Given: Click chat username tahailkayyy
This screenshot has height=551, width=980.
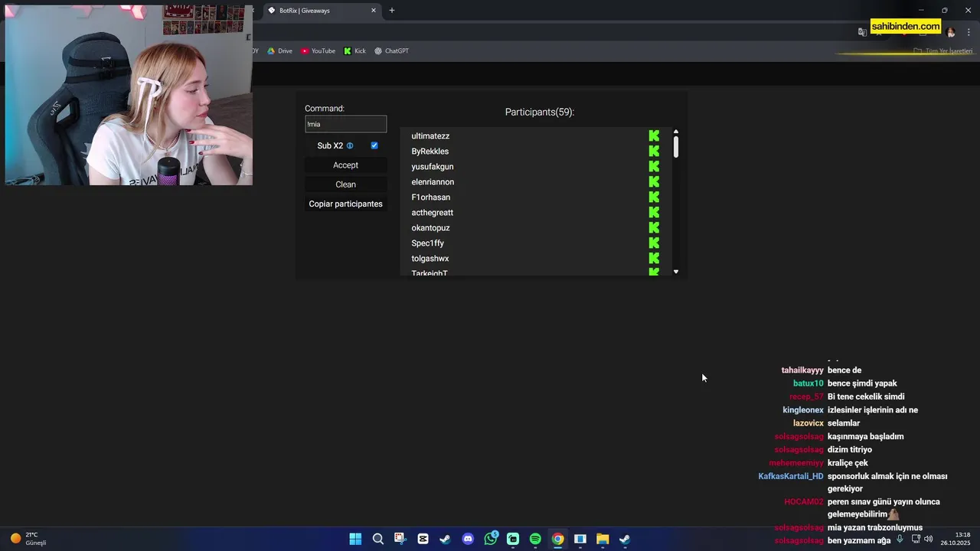Looking at the screenshot, I should 802,370.
